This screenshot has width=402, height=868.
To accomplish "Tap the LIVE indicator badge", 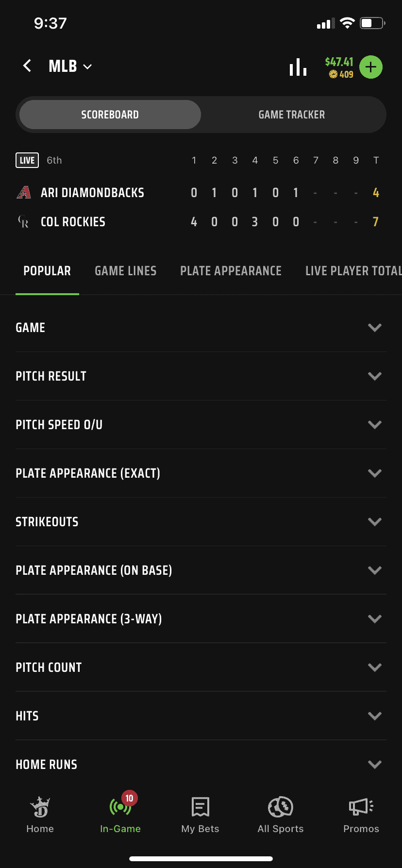I will [27, 160].
